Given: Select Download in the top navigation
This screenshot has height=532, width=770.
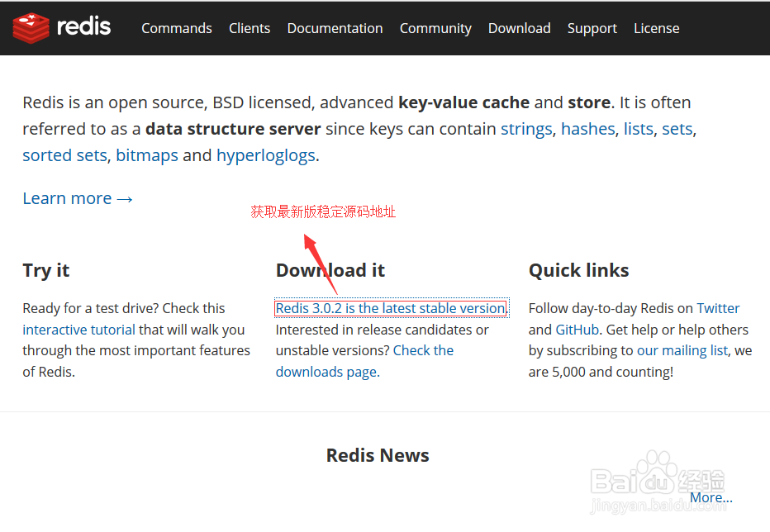Looking at the screenshot, I should [519, 28].
